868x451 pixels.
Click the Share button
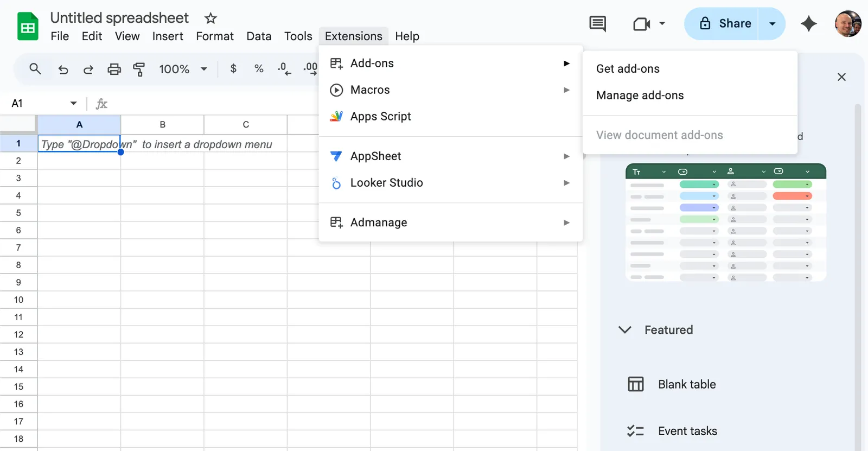(x=722, y=23)
